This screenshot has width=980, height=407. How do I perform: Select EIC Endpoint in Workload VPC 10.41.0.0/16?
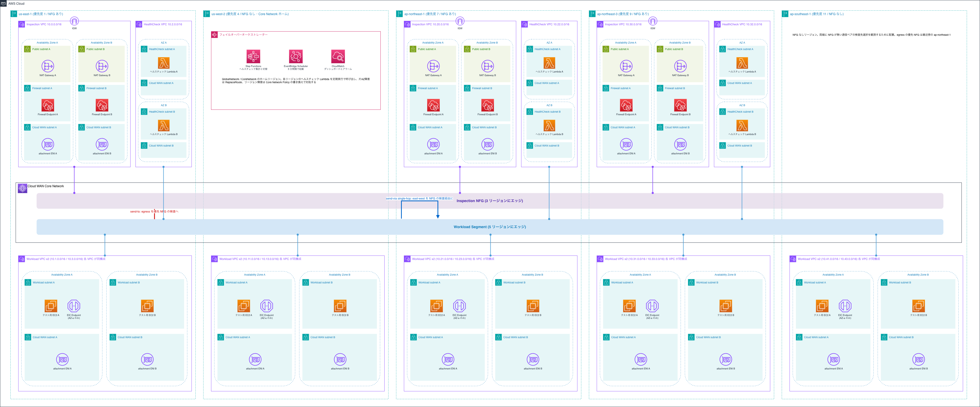[x=845, y=306]
